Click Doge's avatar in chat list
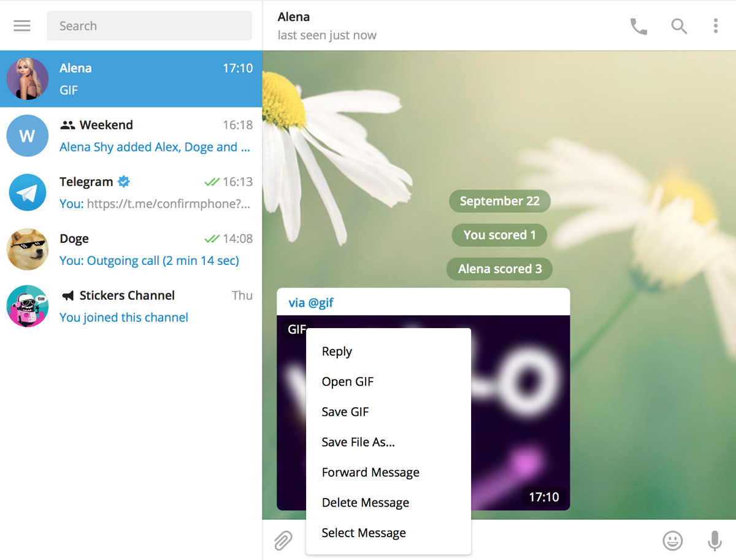This screenshot has width=736, height=560. (28, 250)
